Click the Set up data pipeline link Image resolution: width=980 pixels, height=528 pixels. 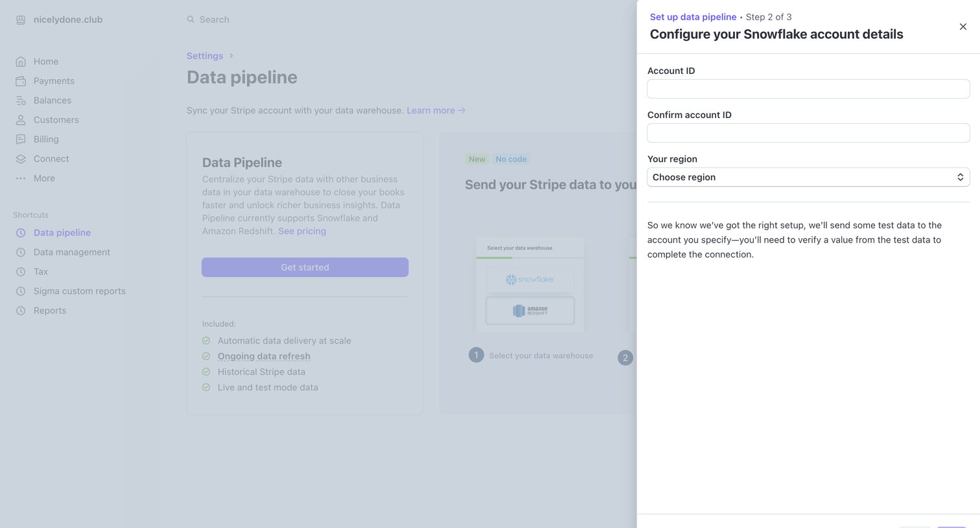693,17
